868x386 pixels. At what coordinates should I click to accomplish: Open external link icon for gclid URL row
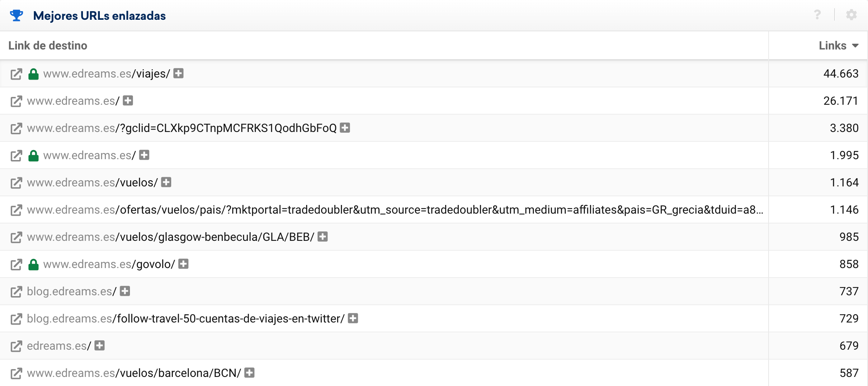16,129
